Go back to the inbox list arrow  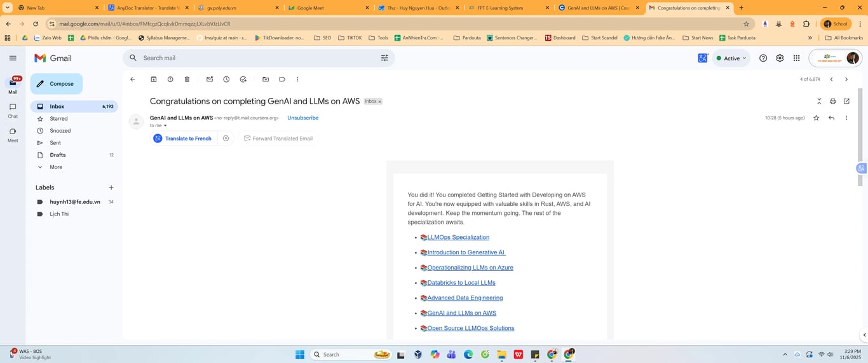pos(132,79)
